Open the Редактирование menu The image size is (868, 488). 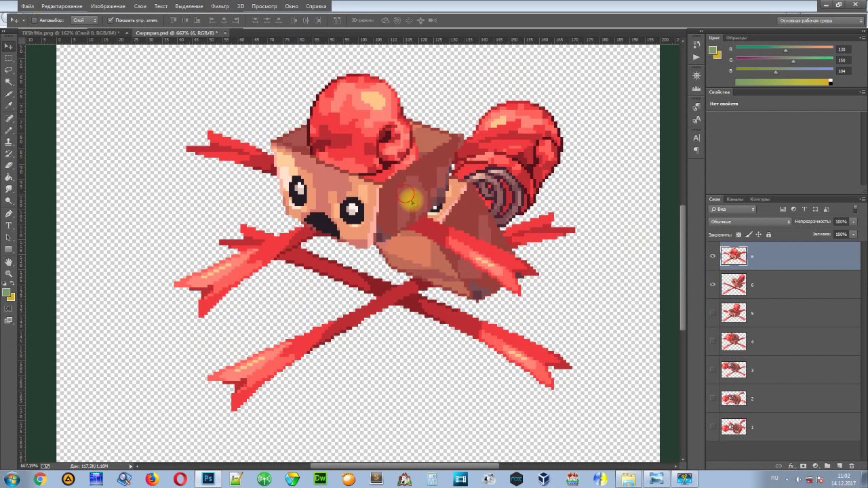62,6
